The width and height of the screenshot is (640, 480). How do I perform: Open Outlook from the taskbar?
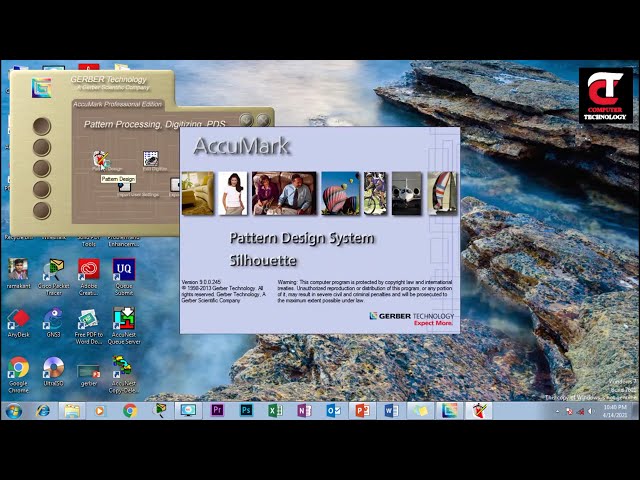pos(333,410)
